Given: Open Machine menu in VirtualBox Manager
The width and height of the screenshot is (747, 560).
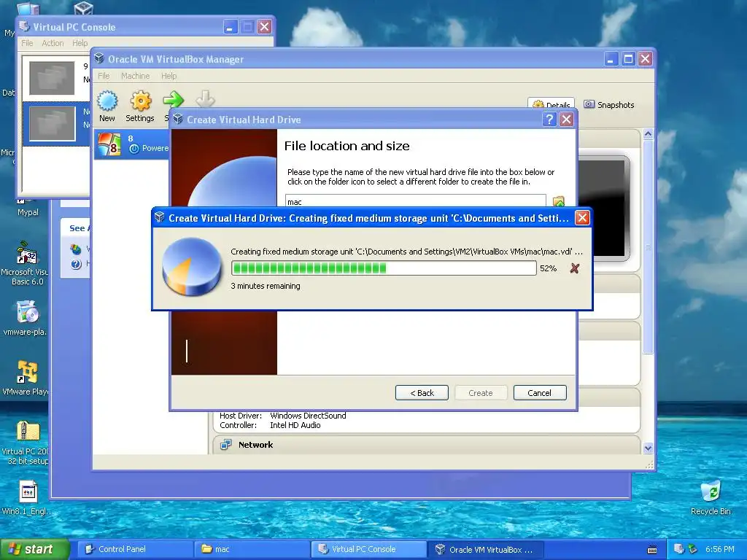Looking at the screenshot, I should 135,76.
